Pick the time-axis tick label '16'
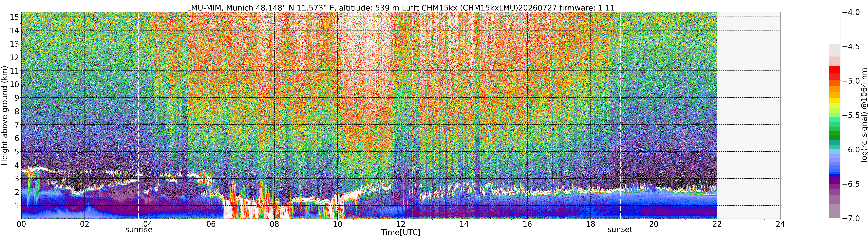 pyautogui.click(x=527, y=224)
